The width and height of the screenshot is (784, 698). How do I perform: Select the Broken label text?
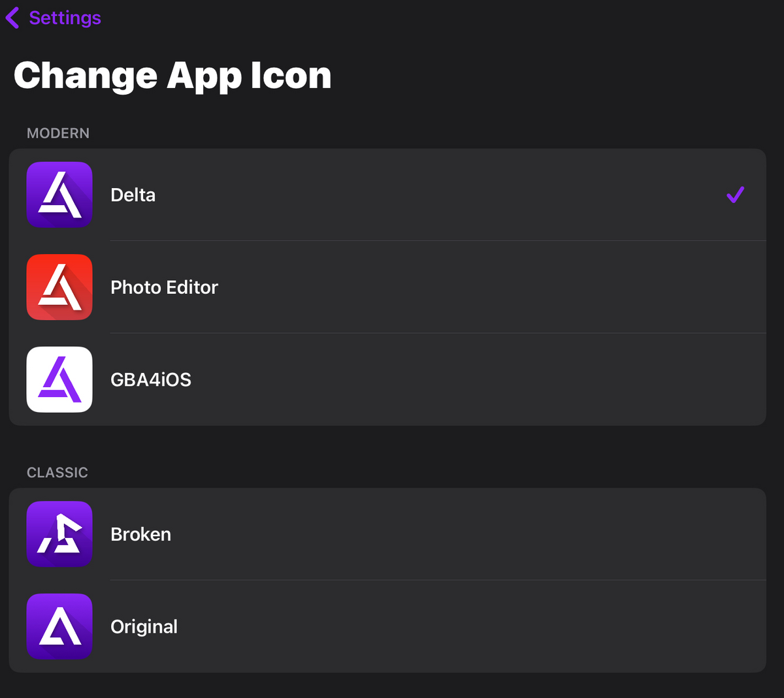[x=141, y=534]
